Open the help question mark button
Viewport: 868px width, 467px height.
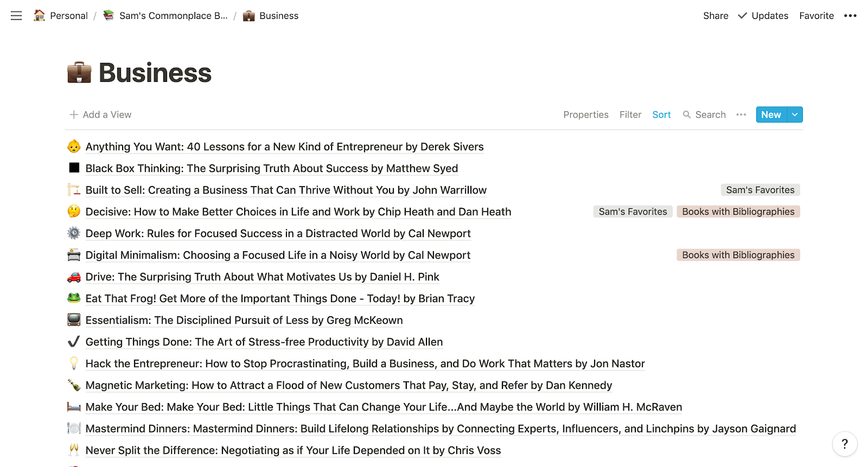pyautogui.click(x=844, y=444)
